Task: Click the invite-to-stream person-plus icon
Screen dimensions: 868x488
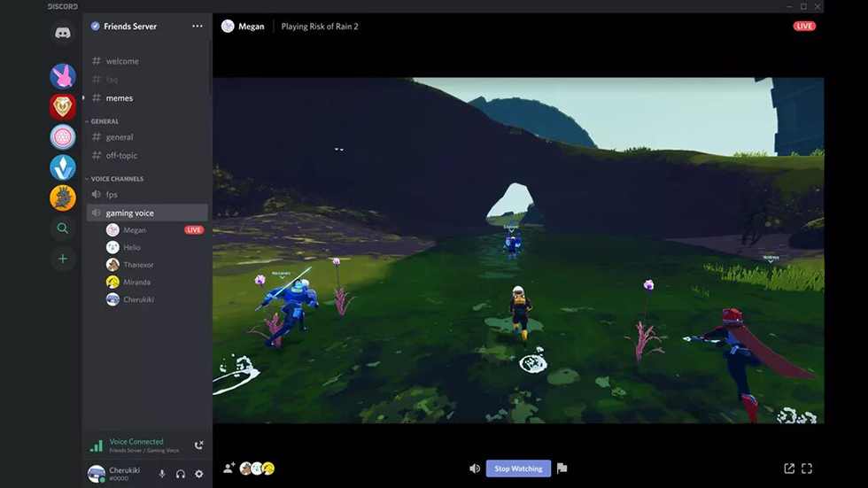Action: click(x=229, y=469)
